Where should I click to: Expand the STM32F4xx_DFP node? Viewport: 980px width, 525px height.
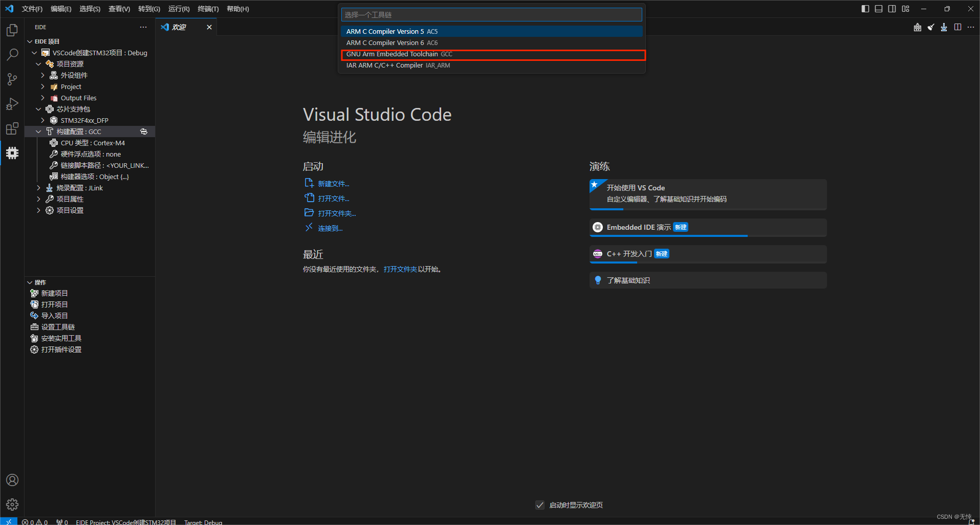click(42, 120)
